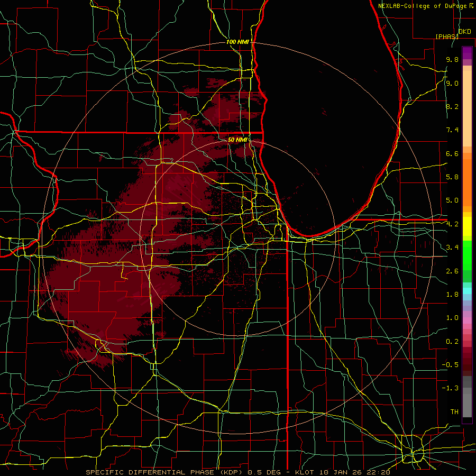Click the College of DuPage logo mark
476x476 pixels.
[471, 5]
